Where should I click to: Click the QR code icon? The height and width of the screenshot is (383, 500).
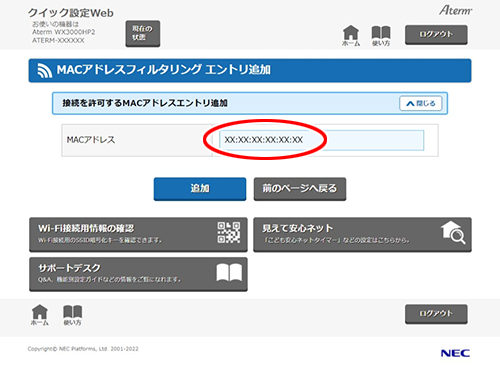click(x=229, y=232)
